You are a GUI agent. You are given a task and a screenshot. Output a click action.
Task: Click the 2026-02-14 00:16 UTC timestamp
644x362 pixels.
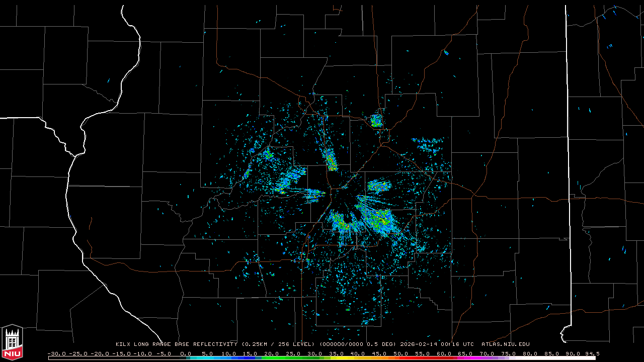(x=437, y=344)
